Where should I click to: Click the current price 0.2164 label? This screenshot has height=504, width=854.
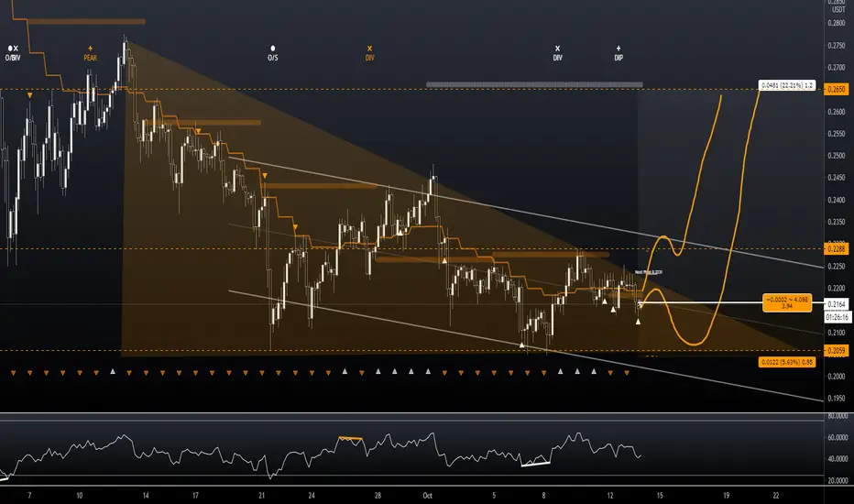point(837,303)
